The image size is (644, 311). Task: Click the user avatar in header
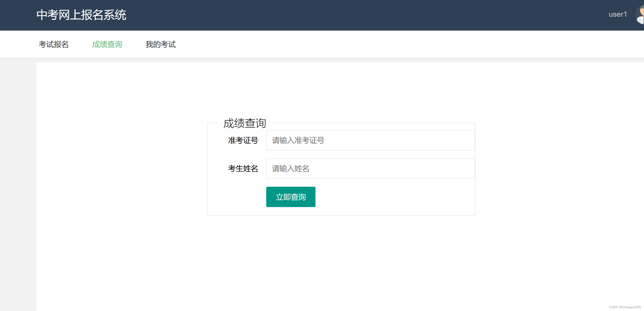coord(640,15)
